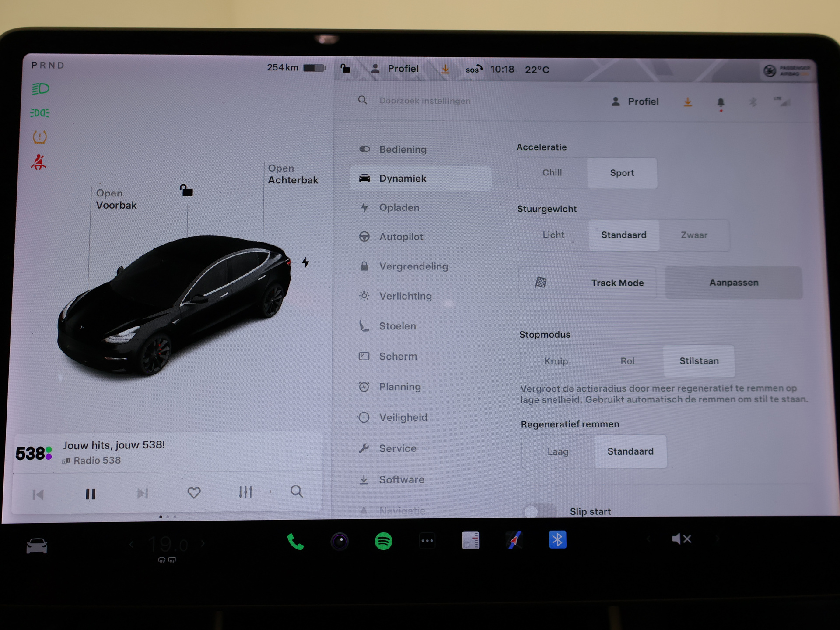The height and width of the screenshot is (630, 840).
Task: Tap the tire pressure warning icon
Action: coord(40,137)
